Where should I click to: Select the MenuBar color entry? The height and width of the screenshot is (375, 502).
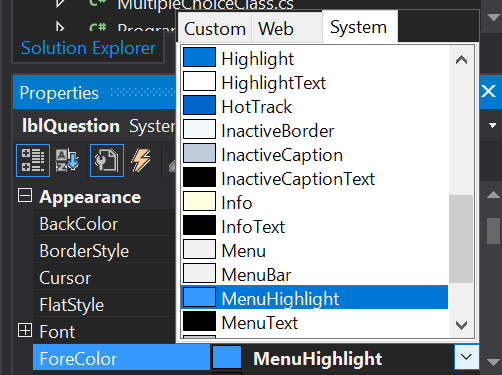coord(315,275)
